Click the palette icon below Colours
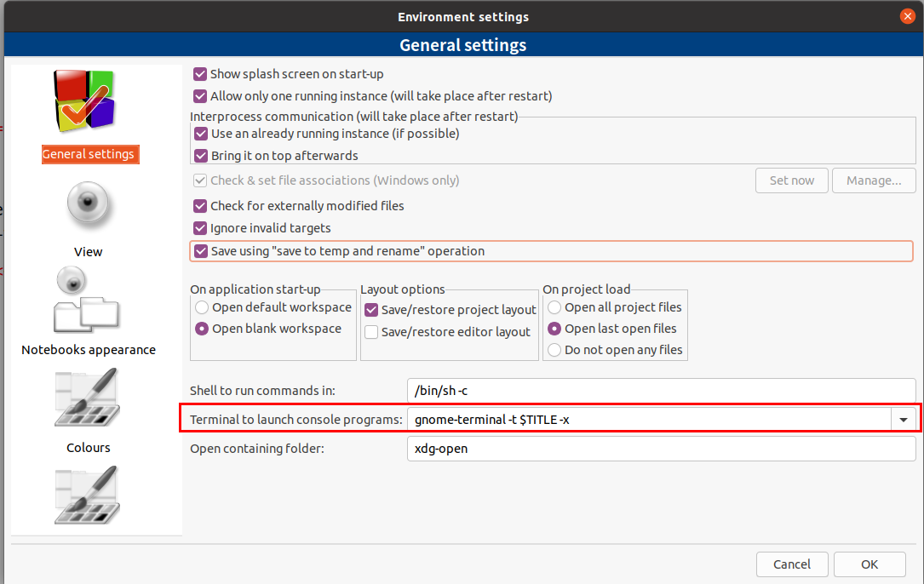924x584 pixels. [89, 496]
